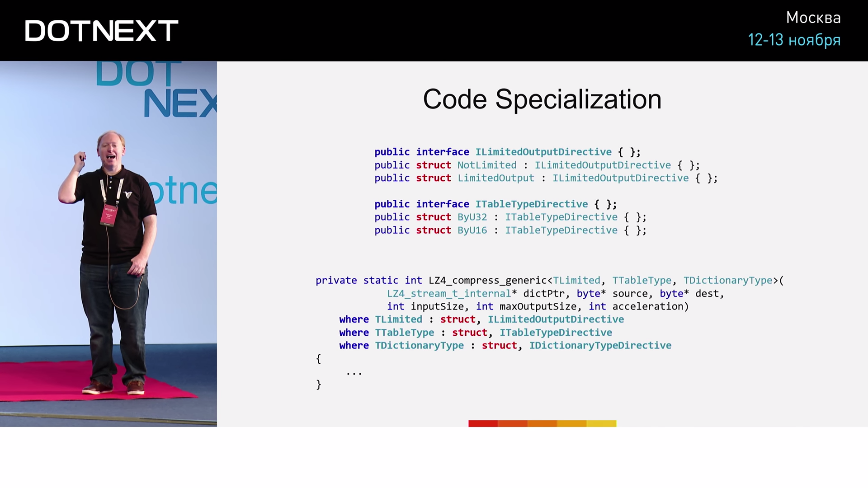
Task: Select ILimitedOutputDirective interface declaration
Action: [x=507, y=151]
